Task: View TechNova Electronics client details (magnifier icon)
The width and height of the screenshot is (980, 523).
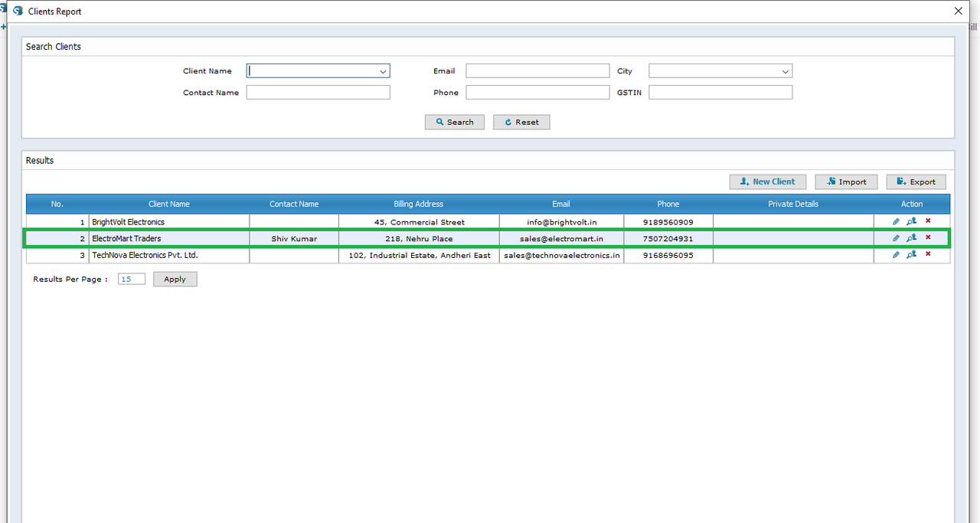Action: pos(912,255)
